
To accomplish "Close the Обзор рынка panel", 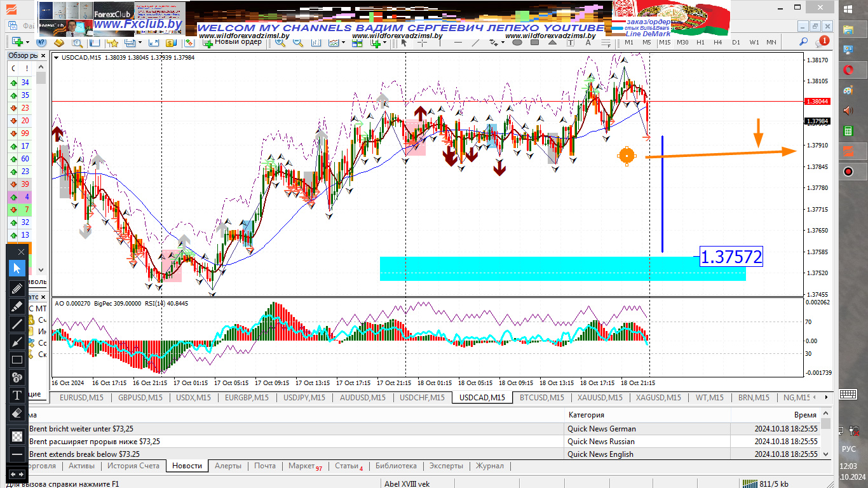I will click(43, 55).
